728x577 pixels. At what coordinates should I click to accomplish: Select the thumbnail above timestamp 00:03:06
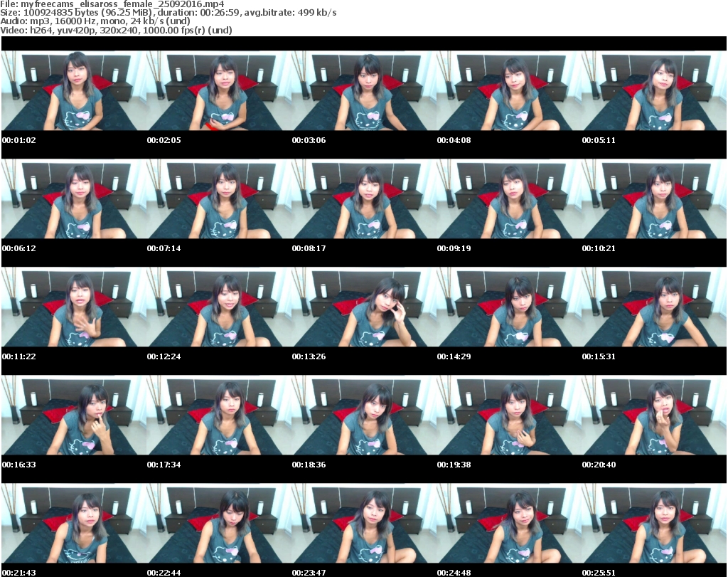click(x=363, y=90)
